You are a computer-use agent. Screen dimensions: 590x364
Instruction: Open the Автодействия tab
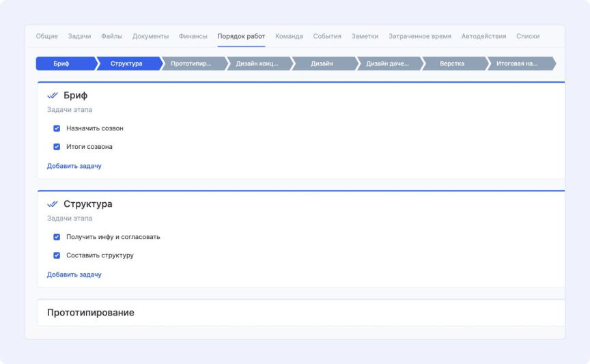tap(483, 36)
